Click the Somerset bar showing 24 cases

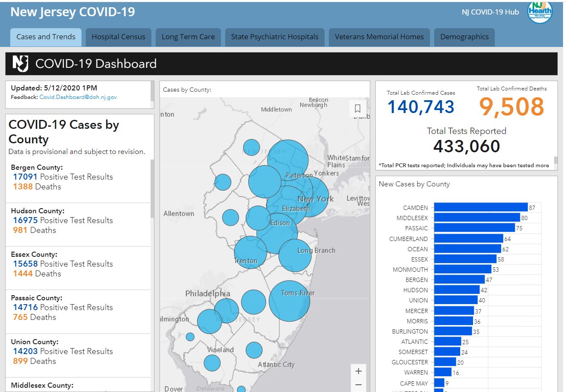(447, 351)
